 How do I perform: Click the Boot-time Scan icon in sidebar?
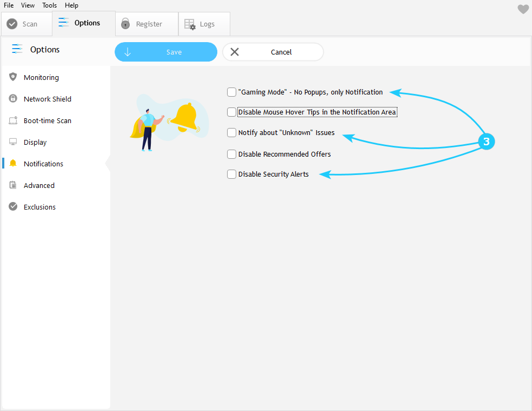(x=13, y=120)
